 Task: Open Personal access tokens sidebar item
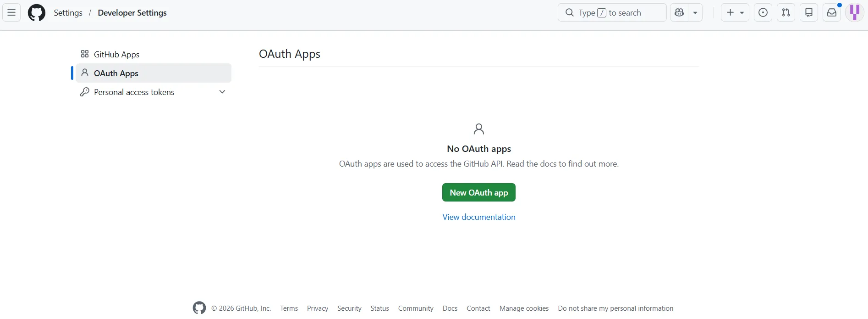(154, 92)
